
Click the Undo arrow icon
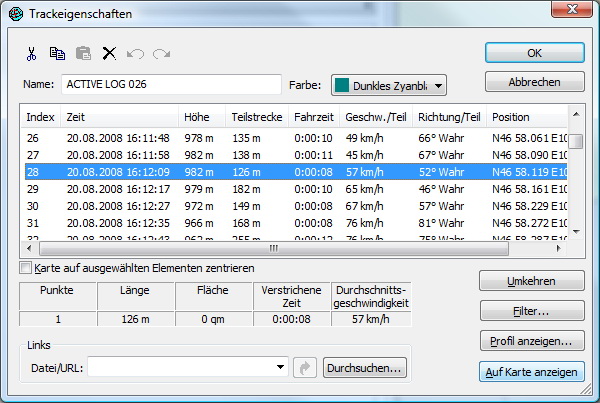135,53
